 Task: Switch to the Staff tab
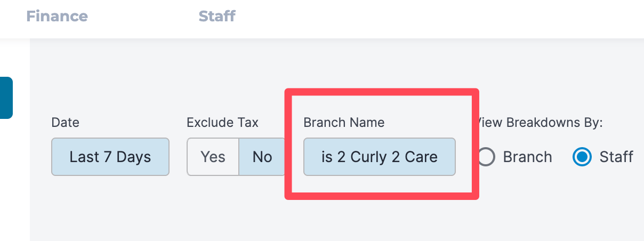pos(217,17)
